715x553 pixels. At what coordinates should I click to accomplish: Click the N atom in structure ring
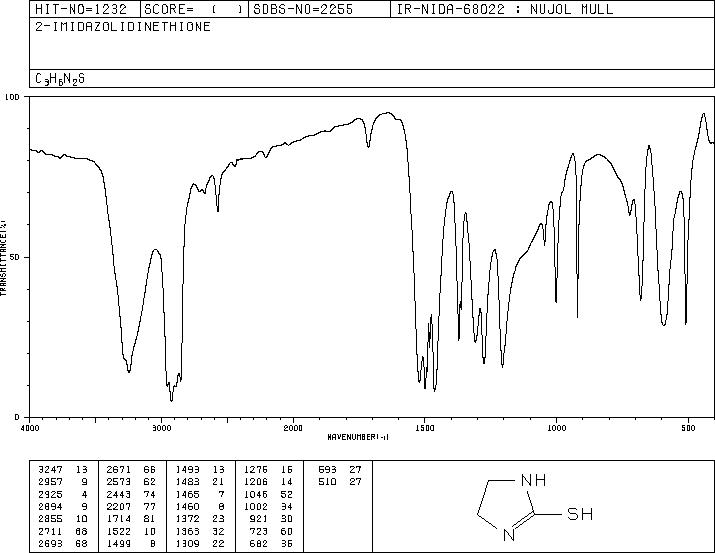click(x=509, y=535)
